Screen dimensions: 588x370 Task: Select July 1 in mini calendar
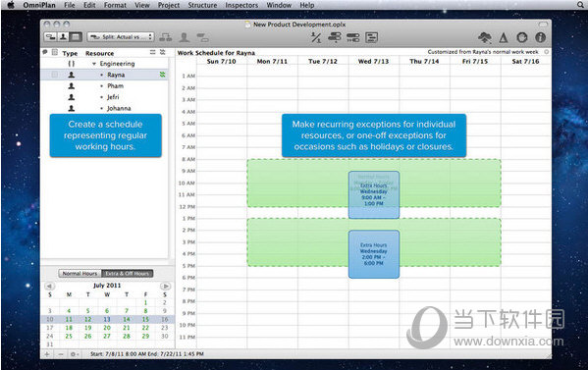[x=145, y=302]
